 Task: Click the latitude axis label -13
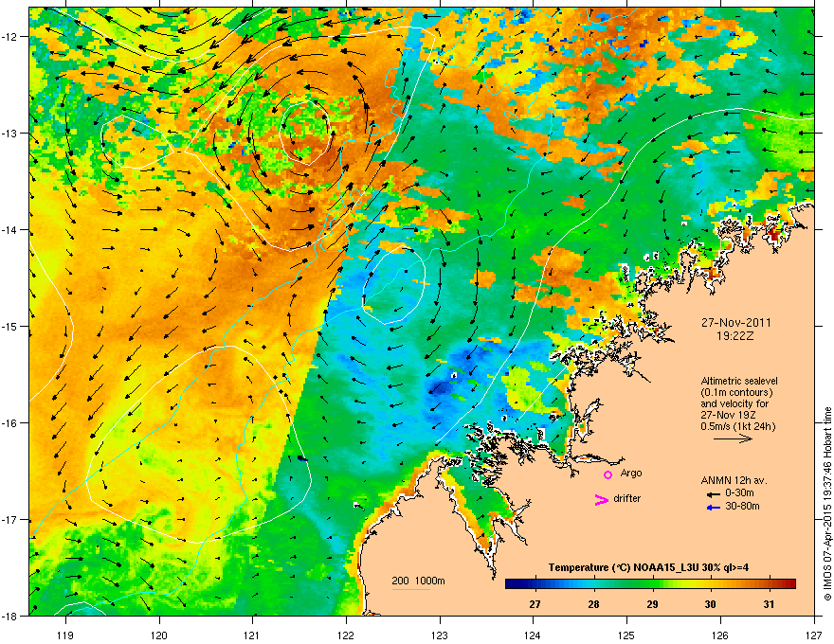tap(10, 134)
